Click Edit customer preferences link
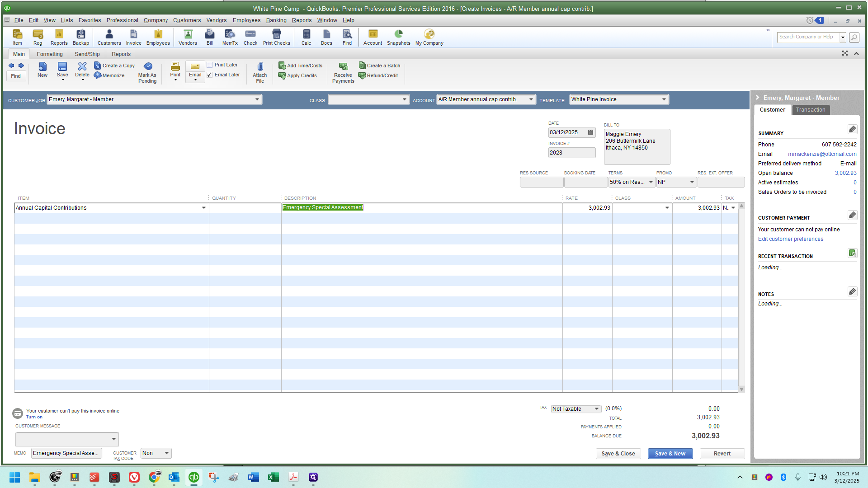This screenshot has height=488, width=868. click(790, 239)
